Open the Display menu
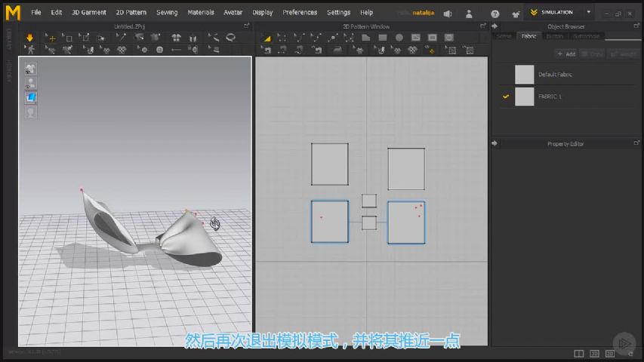The height and width of the screenshot is (362, 644). tap(263, 12)
